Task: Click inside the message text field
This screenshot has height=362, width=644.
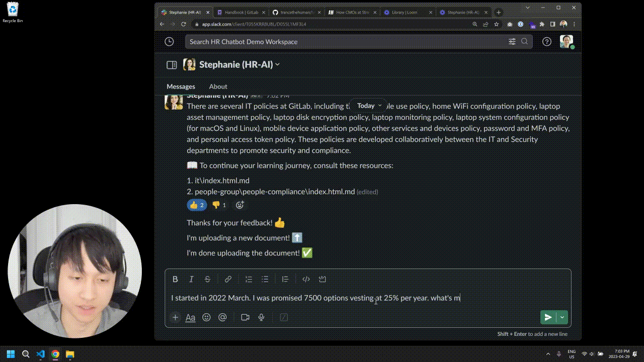Action: (x=368, y=298)
